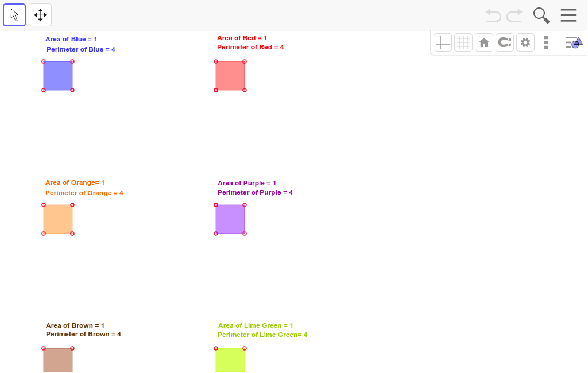This screenshot has width=588, height=373.
Task: Select the Move Graphics View tool
Action: (x=40, y=15)
